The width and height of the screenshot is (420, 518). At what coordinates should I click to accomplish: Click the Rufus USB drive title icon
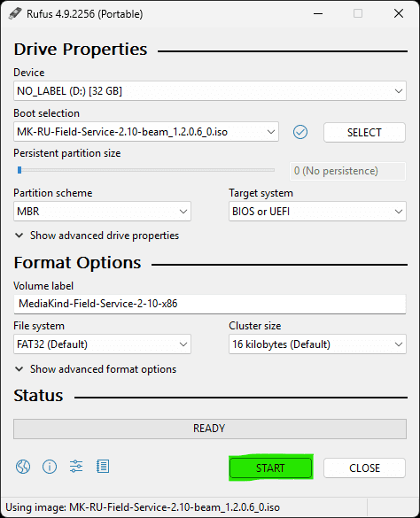tap(15, 13)
